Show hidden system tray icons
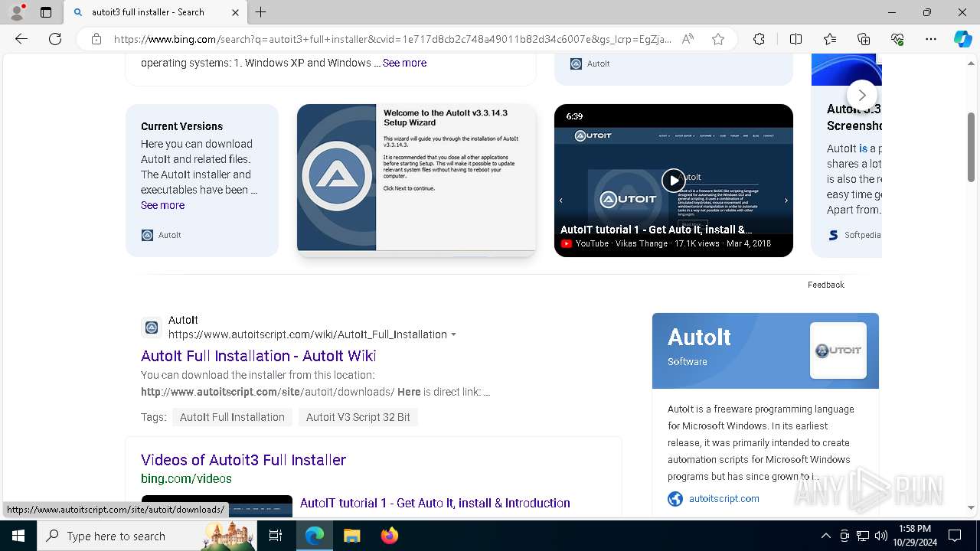The width and height of the screenshot is (980, 551). point(825,536)
